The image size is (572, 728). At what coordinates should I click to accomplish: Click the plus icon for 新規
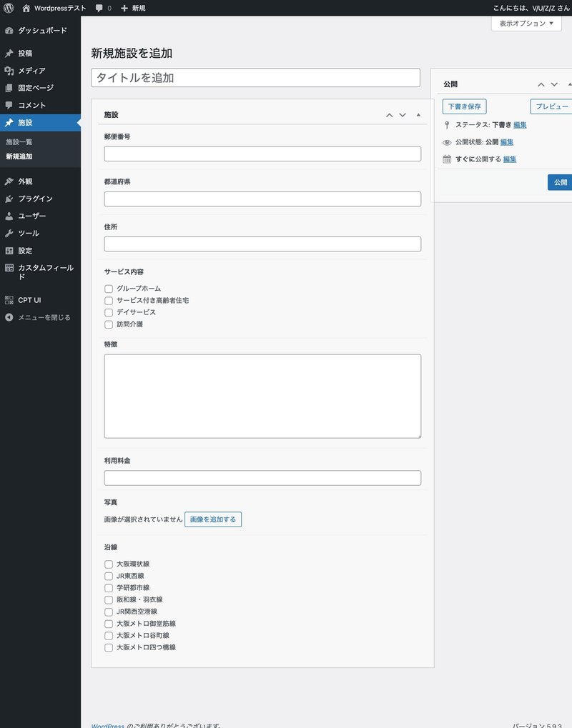click(124, 8)
